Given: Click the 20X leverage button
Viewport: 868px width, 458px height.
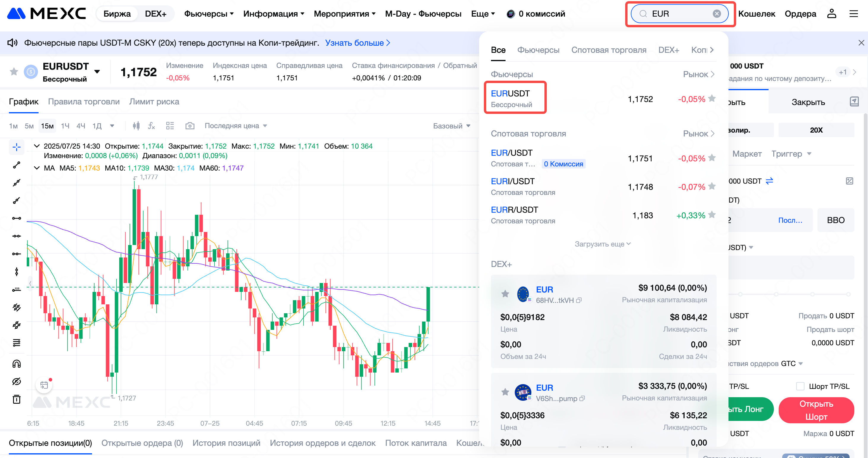Looking at the screenshot, I should click(816, 130).
